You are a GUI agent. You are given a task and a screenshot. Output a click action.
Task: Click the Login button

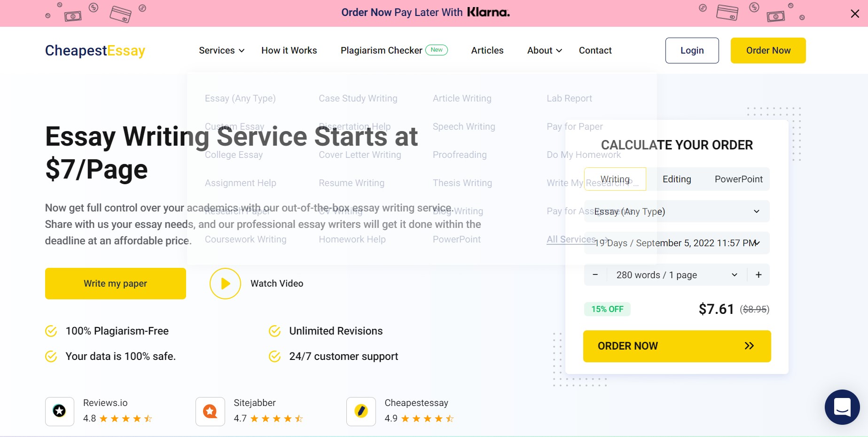pos(692,50)
